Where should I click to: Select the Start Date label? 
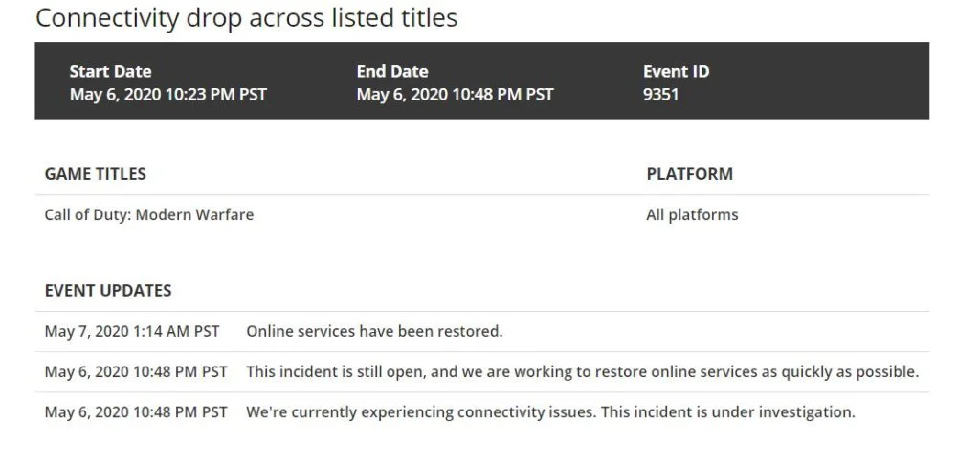(111, 71)
